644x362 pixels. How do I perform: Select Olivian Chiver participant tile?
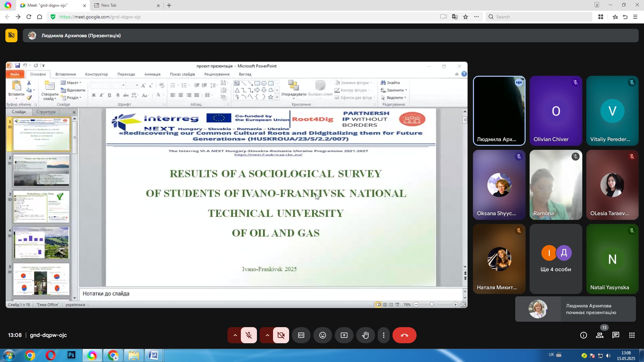(x=556, y=111)
